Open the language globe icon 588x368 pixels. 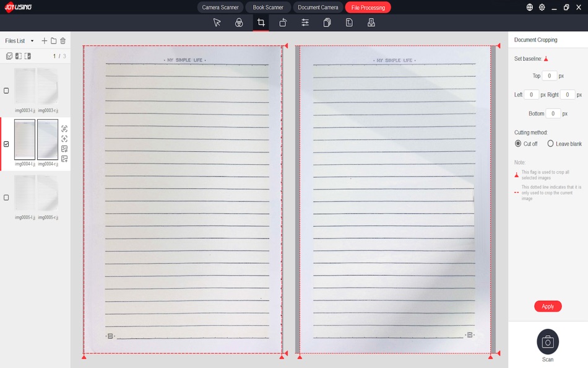[530, 7]
